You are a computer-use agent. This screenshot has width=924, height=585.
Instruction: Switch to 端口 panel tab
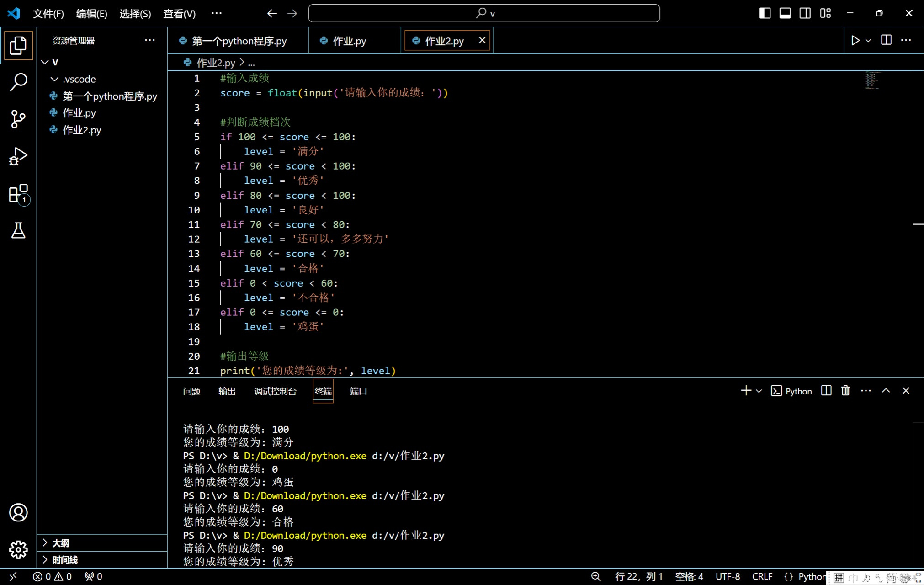click(358, 391)
